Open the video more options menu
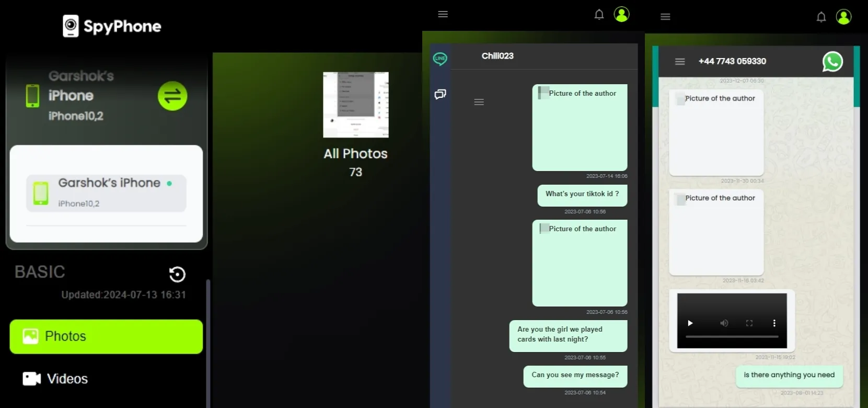The height and width of the screenshot is (408, 868). coord(774,323)
